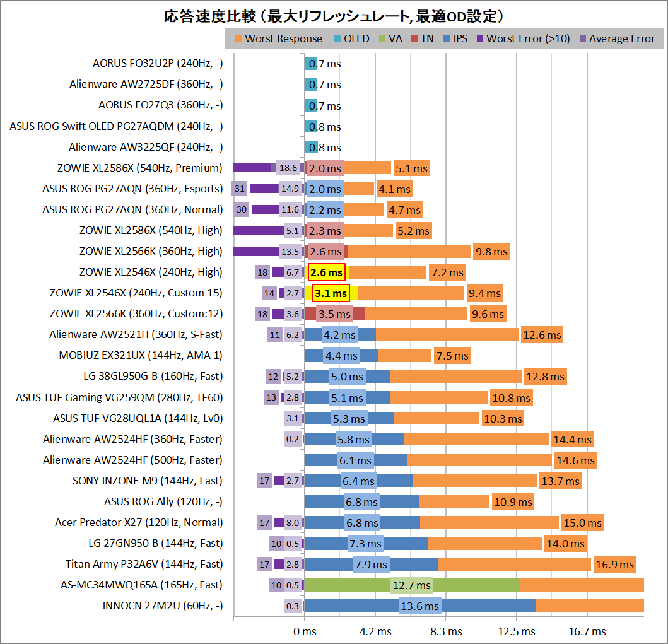Viewport: 668px width, 644px height.
Task: Click the 7.5 ms MOBIUZ worst response value
Action: point(452,356)
